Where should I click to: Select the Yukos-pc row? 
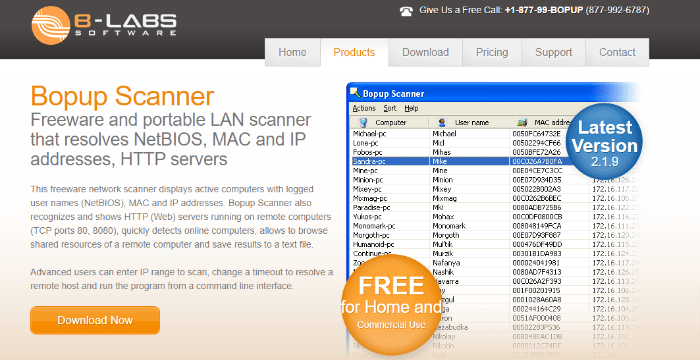pos(494,217)
